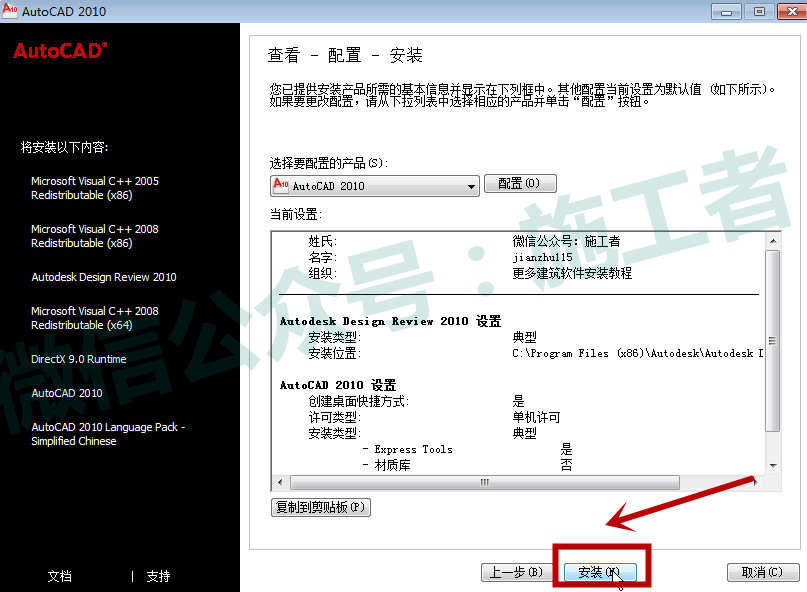Image resolution: width=807 pixels, height=592 pixels.
Task: Click the vertical scrollbar thumb in settings
Action: pos(773,341)
